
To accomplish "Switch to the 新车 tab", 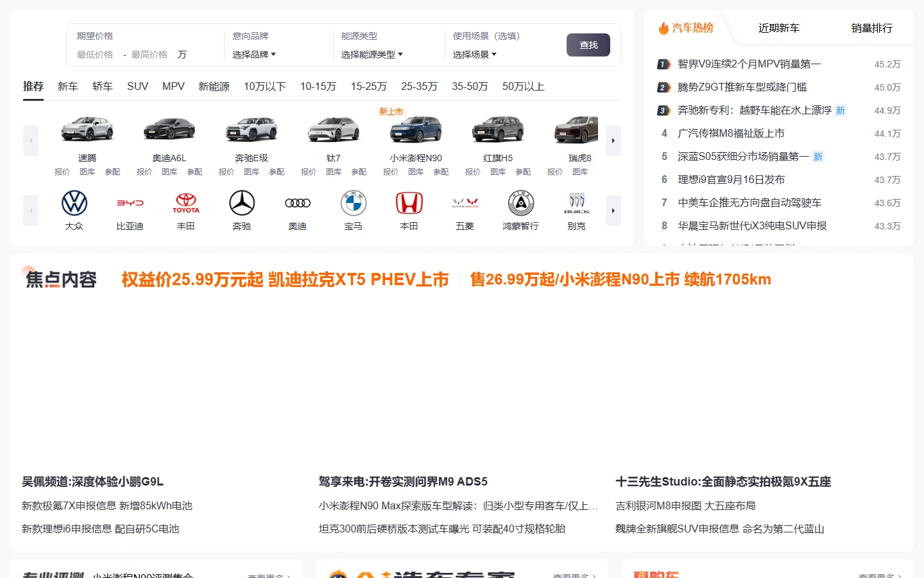I will point(68,86).
